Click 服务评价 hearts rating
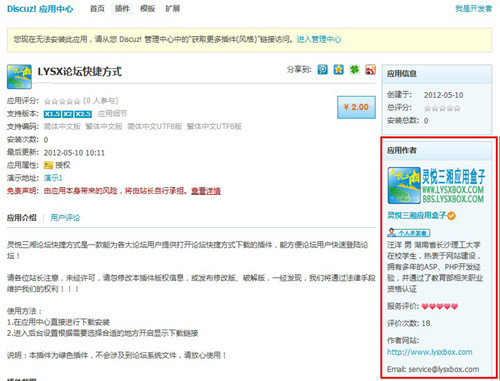Viewport: 500px width, 381px height. coord(440,306)
